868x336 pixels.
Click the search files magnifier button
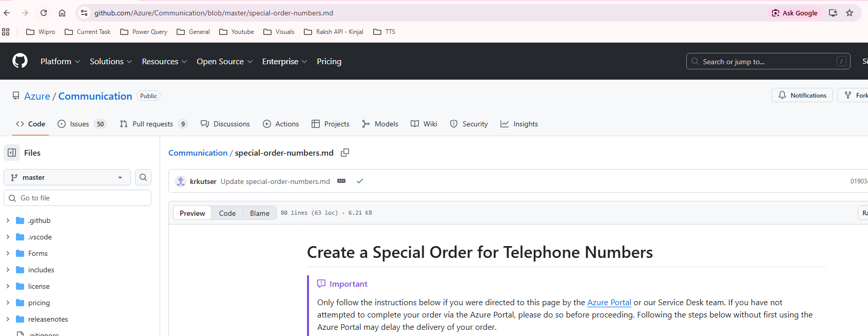click(x=143, y=177)
